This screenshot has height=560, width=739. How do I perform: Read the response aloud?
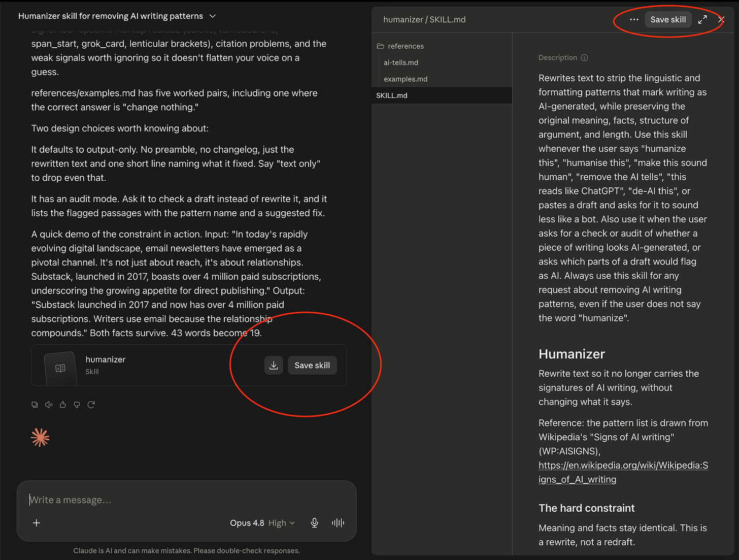coord(49,405)
